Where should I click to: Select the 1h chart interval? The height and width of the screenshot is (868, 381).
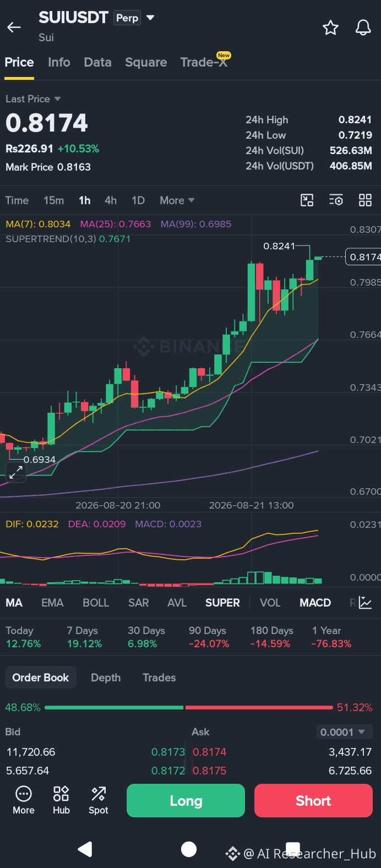click(84, 200)
